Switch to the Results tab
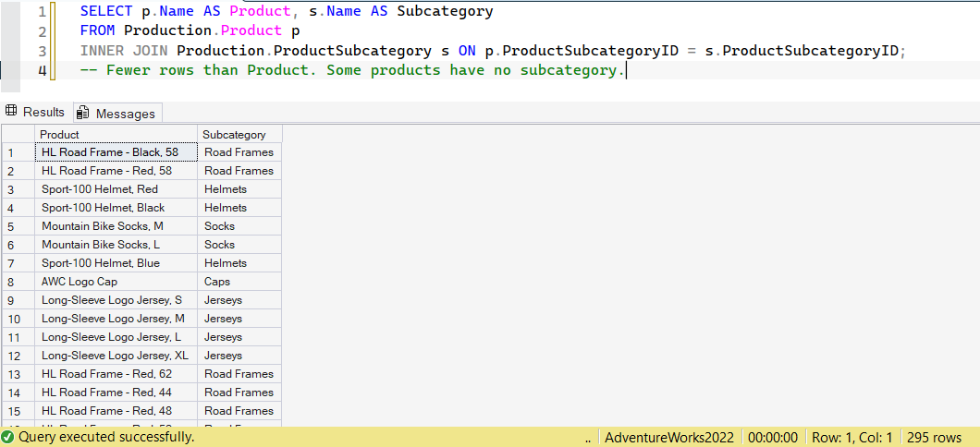 [x=35, y=113]
